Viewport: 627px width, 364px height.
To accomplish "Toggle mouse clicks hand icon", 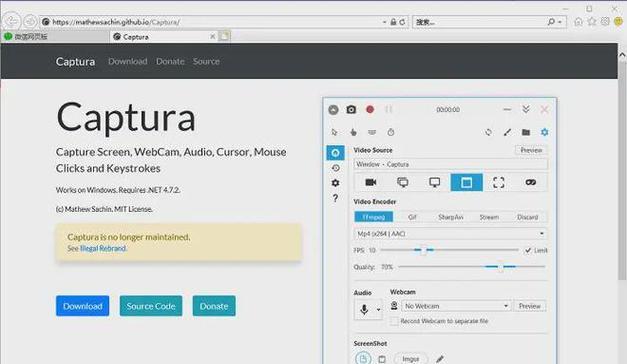I will [353, 132].
